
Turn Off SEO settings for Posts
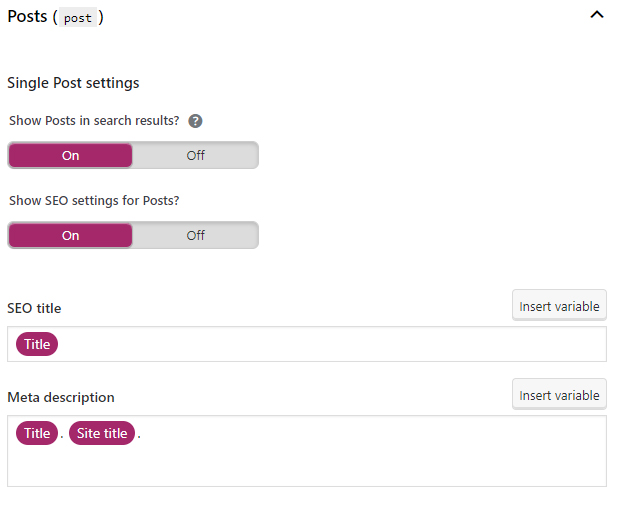click(x=195, y=235)
